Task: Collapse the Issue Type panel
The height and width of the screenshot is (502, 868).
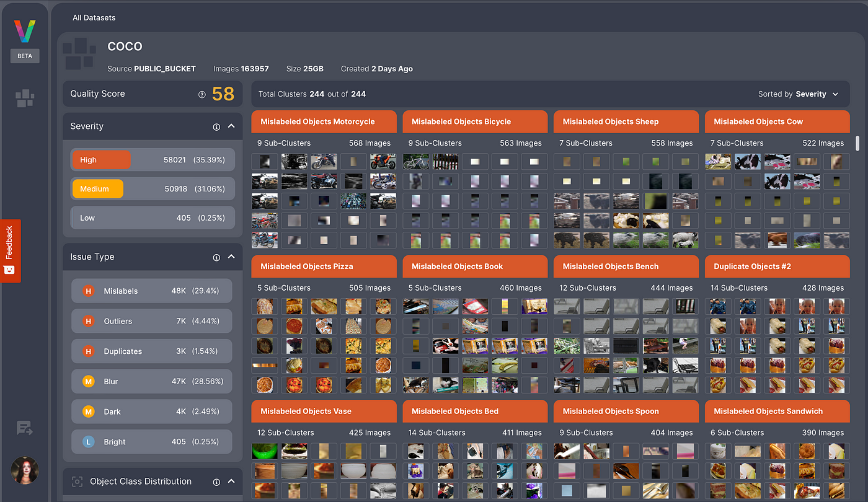Action: click(x=231, y=257)
